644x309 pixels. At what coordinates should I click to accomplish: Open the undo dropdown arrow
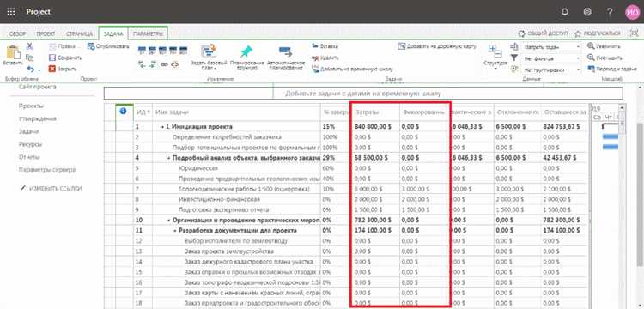39,70
